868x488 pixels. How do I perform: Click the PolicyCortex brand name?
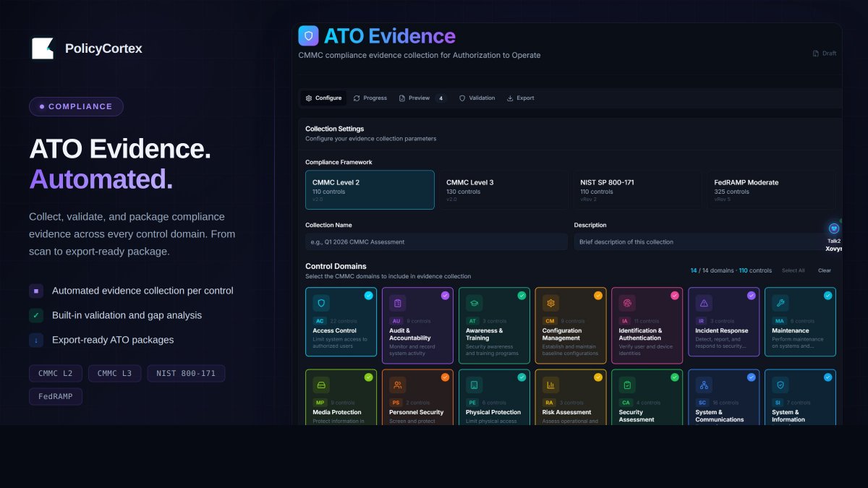click(103, 48)
